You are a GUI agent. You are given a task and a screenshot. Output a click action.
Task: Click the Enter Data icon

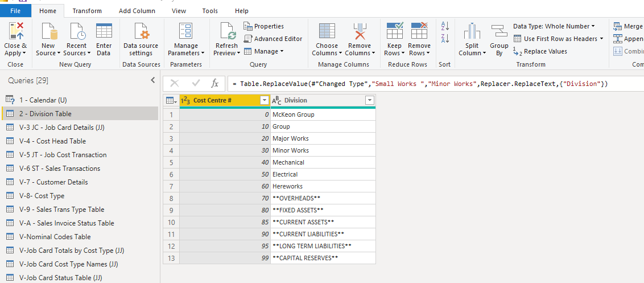click(104, 31)
